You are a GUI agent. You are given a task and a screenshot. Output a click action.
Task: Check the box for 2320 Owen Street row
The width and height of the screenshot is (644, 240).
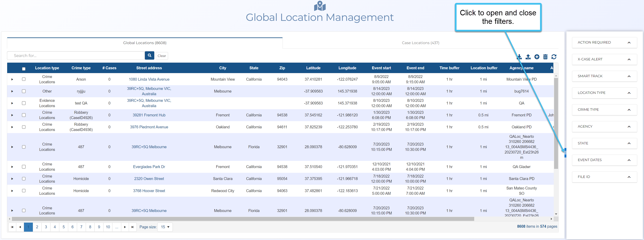tap(24, 179)
